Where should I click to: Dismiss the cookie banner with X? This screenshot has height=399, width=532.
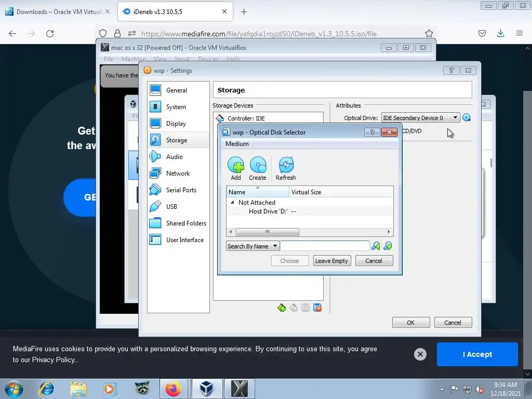(x=420, y=354)
